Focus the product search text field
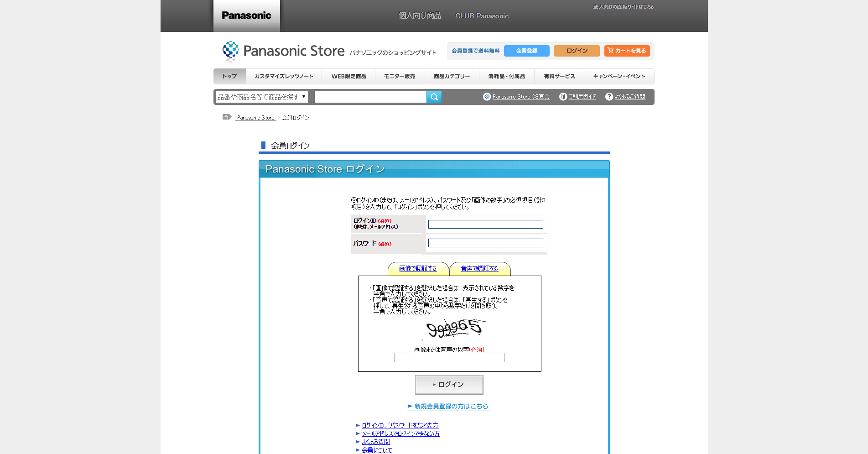The height and width of the screenshot is (454, 868). (x=370, y=97)
